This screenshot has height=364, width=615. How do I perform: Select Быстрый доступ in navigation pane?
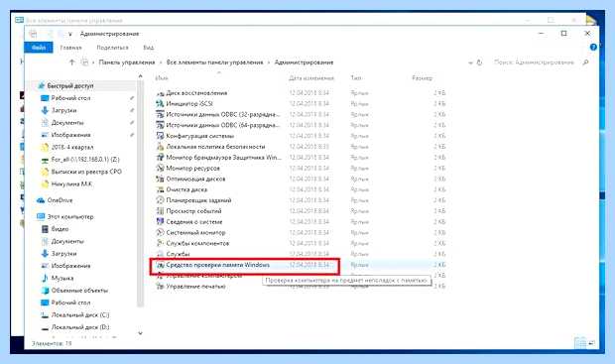click(70, 85)
